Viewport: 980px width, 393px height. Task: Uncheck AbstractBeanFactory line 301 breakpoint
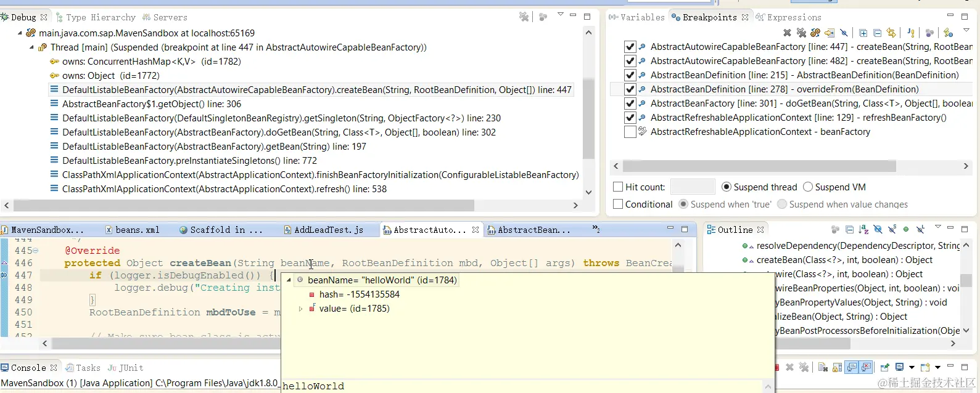[630, 103]
